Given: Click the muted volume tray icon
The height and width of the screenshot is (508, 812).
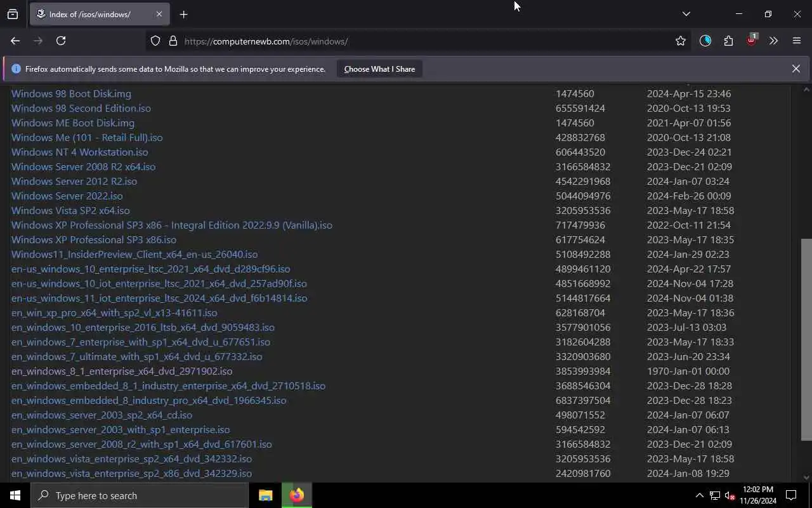Looking at the screenshot, I should 730,495.
